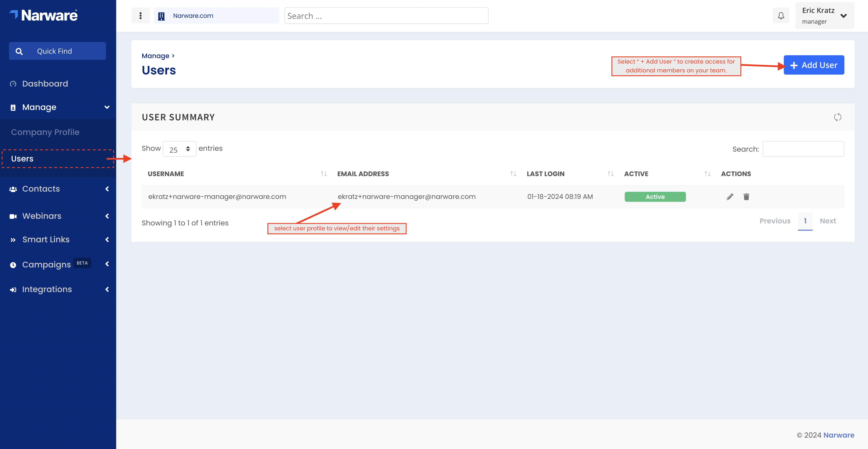This screenshot has width=868, height=449.
Task: Click the Manage sidebar icon
Action: [x=13, y=107]
